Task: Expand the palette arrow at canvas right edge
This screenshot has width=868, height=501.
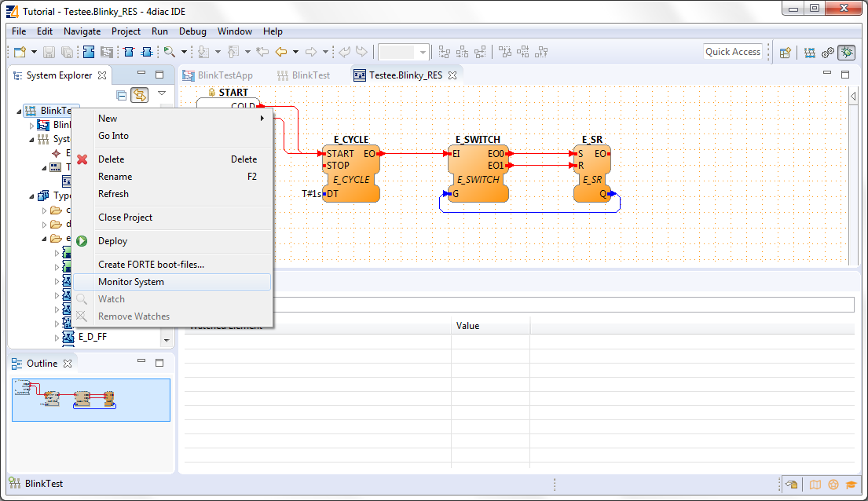Action: pyautogui.click(x=854, y=96)
